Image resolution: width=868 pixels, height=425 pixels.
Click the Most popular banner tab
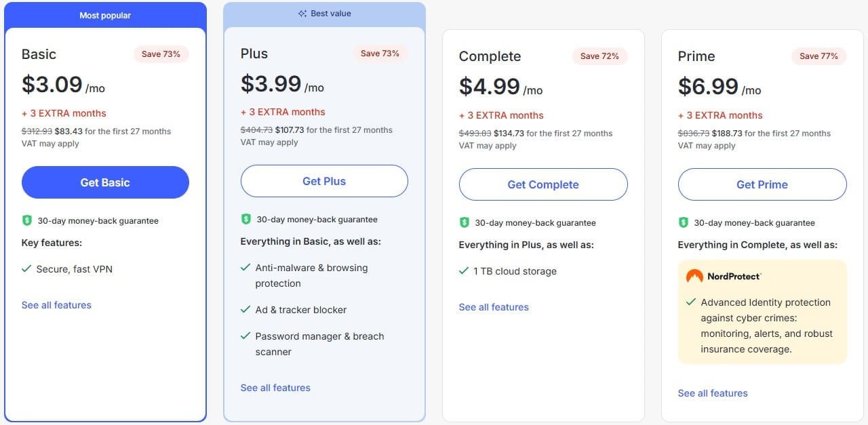click(x=105, y=15)
